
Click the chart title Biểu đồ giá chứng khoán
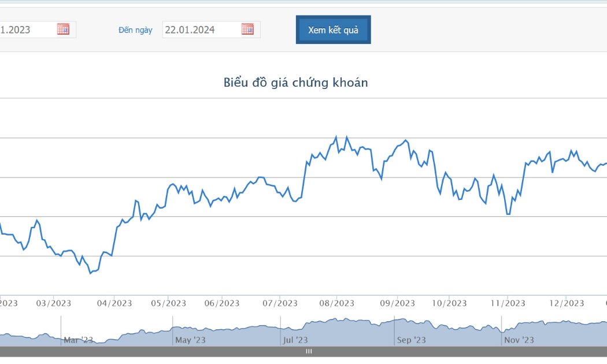[x=296, y=83]
